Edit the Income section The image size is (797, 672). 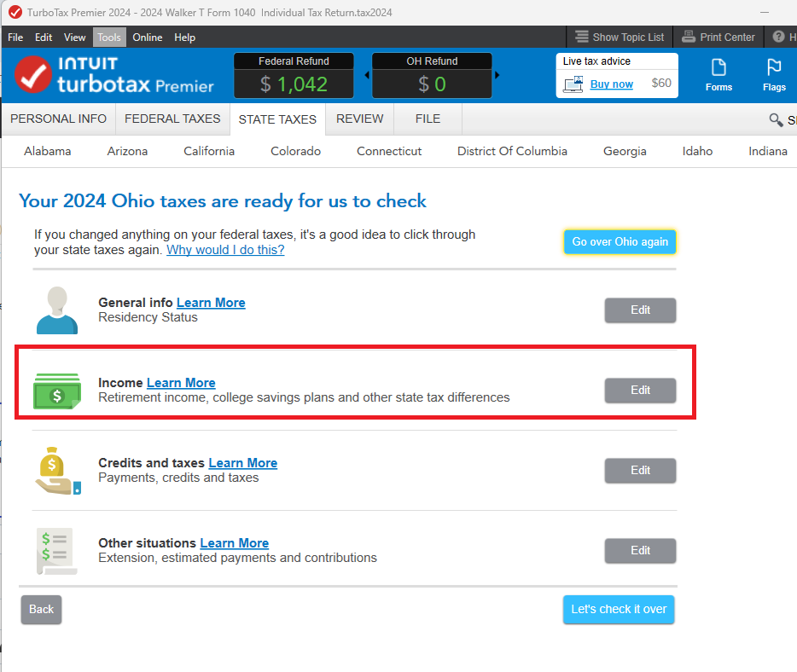[x=641, y=391]
